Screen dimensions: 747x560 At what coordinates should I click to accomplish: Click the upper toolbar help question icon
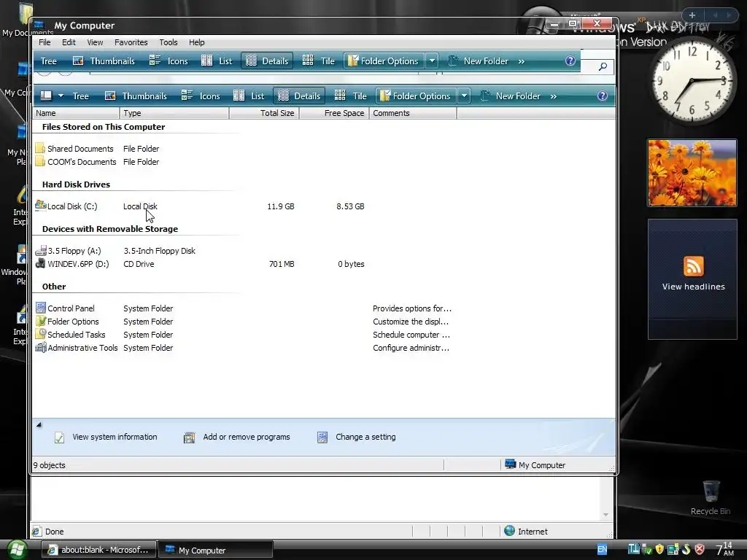click(570, 61)
